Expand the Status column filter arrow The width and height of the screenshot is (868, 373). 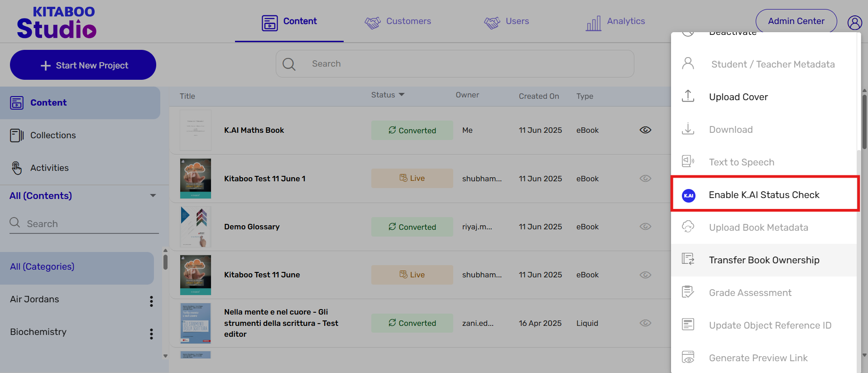coord(402,95)
